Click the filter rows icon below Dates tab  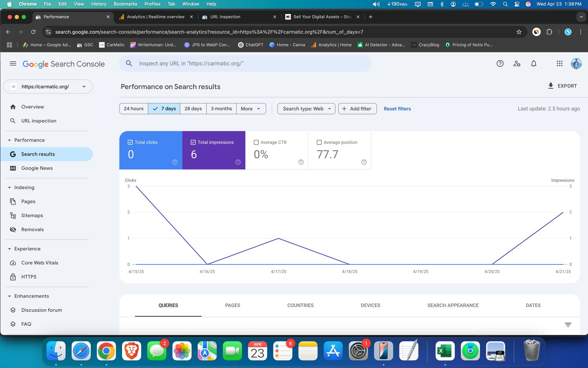coord(568,325)
